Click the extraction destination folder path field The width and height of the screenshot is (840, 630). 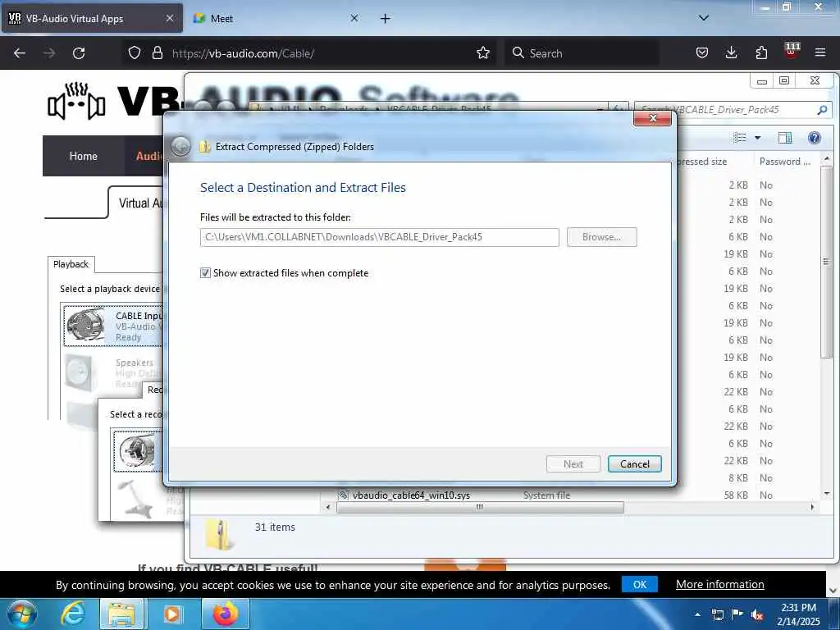point(379,237)
